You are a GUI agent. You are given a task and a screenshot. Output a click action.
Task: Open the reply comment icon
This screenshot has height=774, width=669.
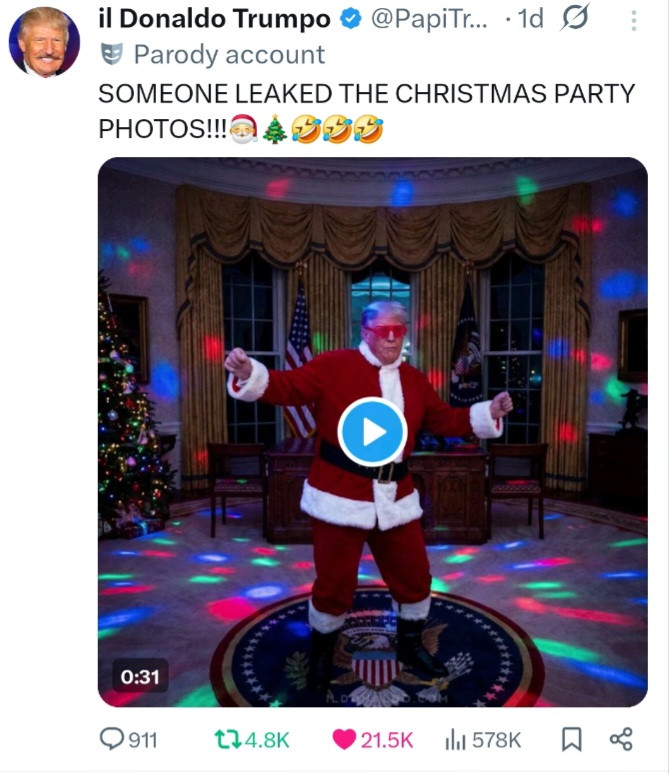click(x=112, y=739)
